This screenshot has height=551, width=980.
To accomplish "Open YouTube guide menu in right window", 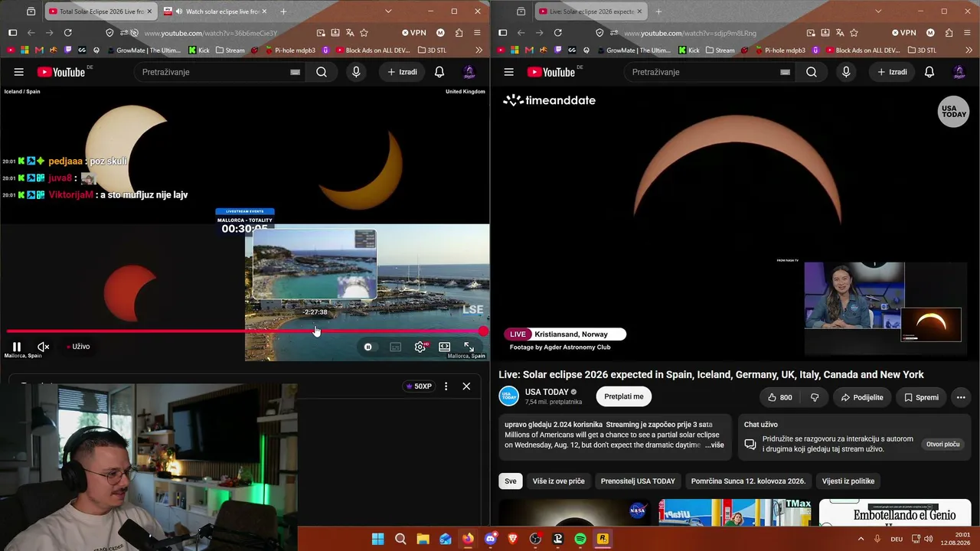I will click(509, 72).
